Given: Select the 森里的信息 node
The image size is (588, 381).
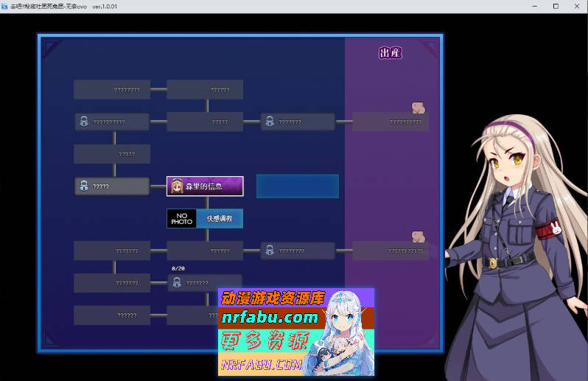Looking at the screenshot, I should (205, 186).
